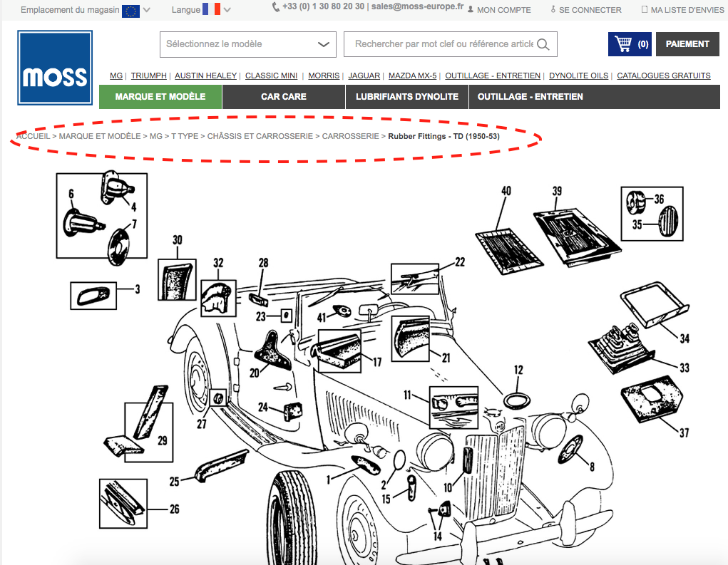Select the Marque et Modèle tab
This screenshot has height=565, width=728.
click(160, 96)
